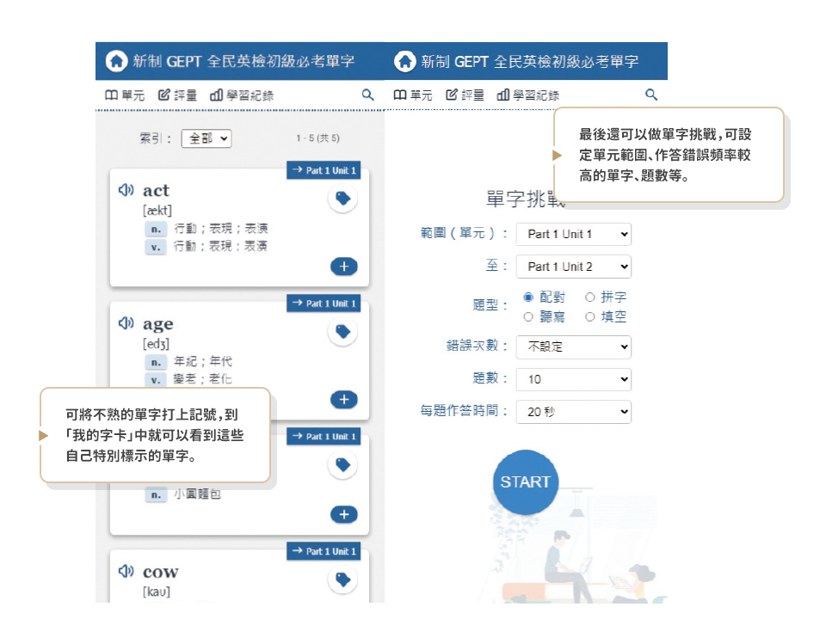This screenshot has width=826, height=644.
Task: Tag the word age with bookmark icon
Action: (x=342, y=332)
